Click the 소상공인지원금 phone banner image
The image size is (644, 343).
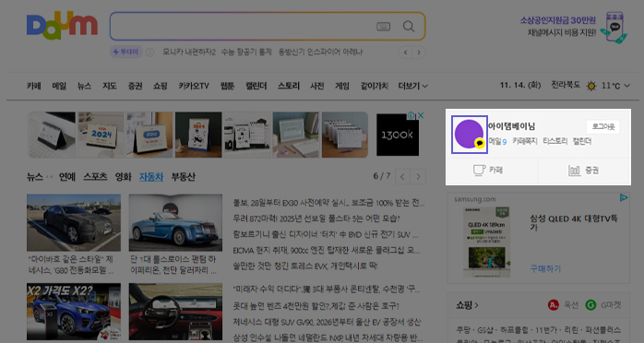pyautogui.click(x=614, y=28)
